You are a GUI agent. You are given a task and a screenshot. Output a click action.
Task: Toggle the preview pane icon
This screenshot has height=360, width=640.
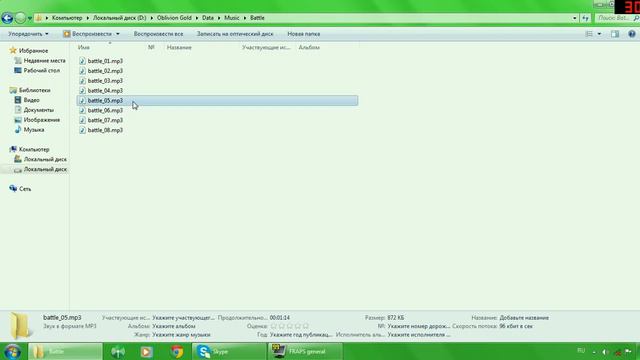[x=615, y=34]
